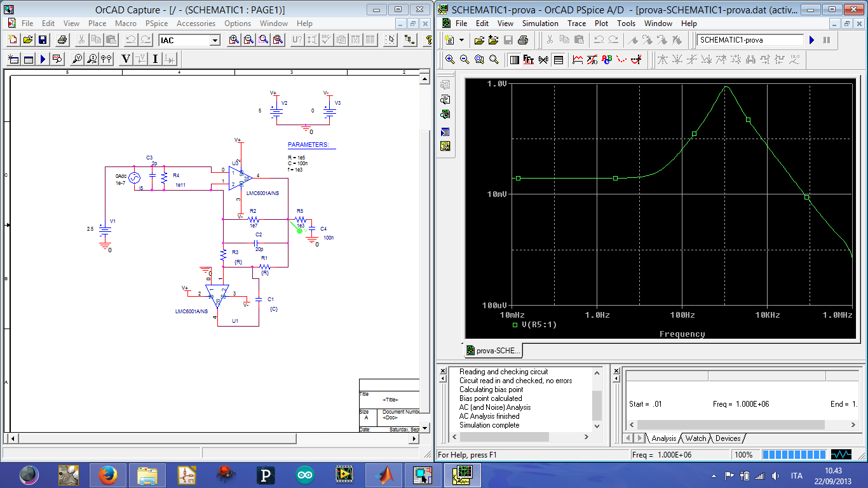
Task: Run simulation with blue arrow beside SCHEMATIC1-prova
Action: coord(811,40)
